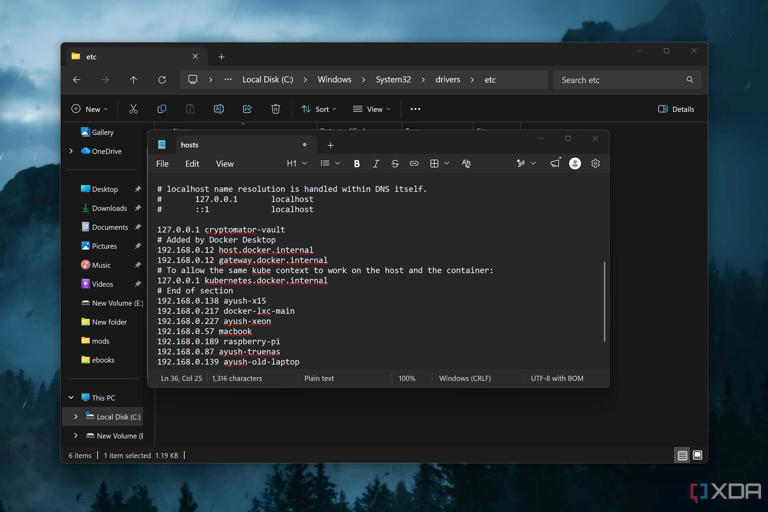Clear formatting in Notepad toolbar
The image size is (768, 512).
(466, 164)
